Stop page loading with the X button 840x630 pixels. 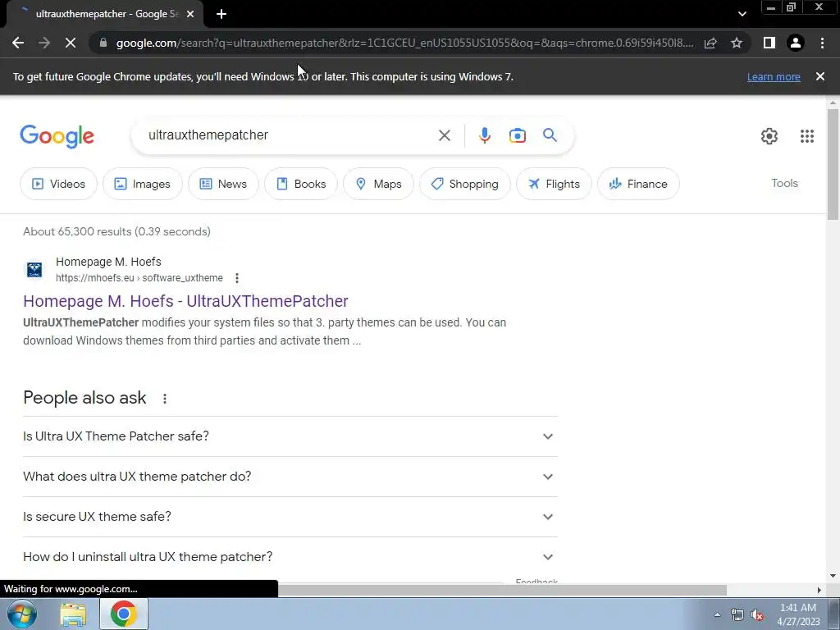tap(71, 43)
